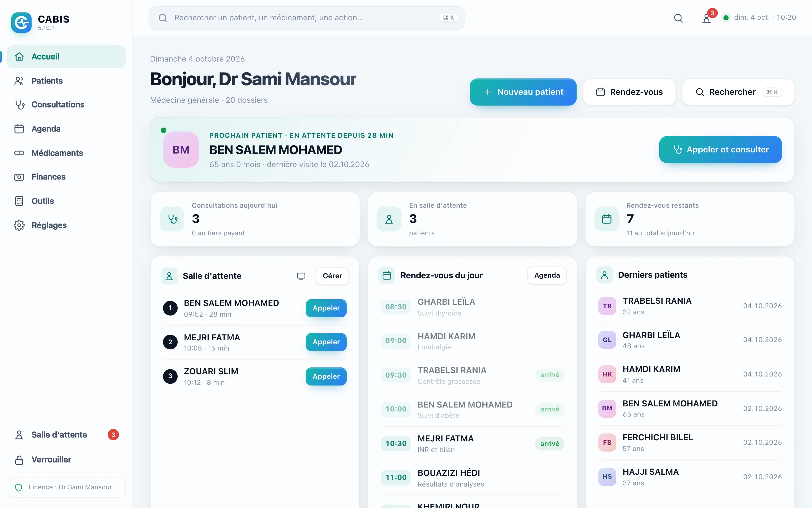Focus the patient search field
812x508 pixels.
[306, 18]
